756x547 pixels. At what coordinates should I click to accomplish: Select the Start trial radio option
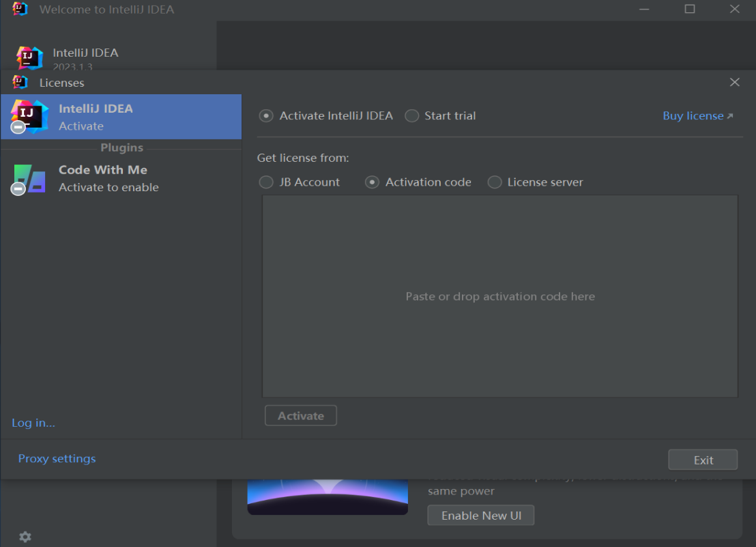point(411,116)
